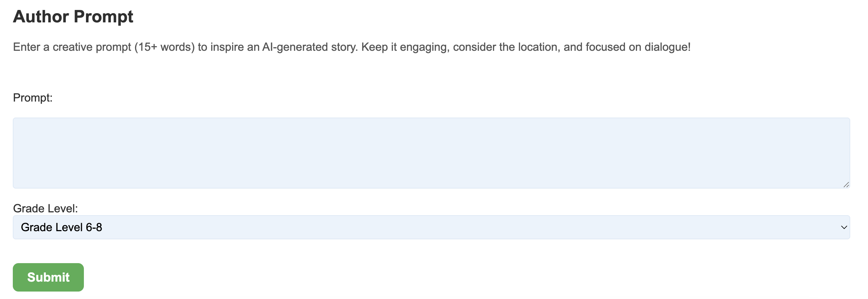Open the Grade Level dropdown
This screenshot has height=299, width=868.
431,227
